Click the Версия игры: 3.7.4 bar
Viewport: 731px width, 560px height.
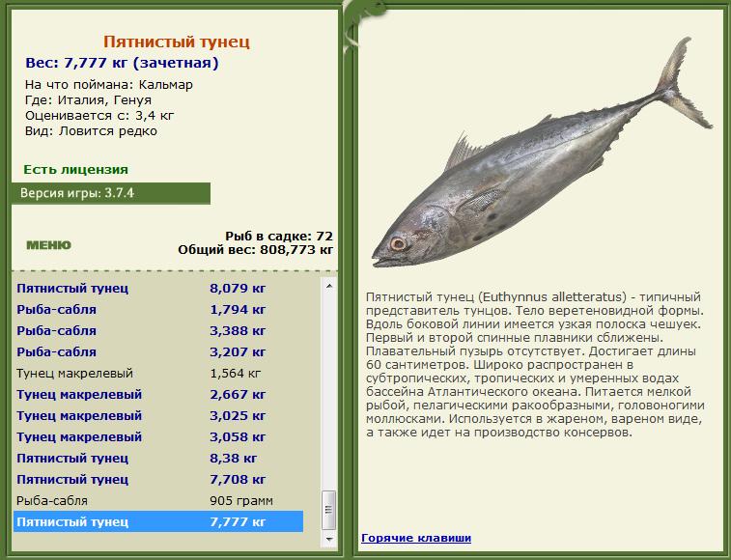[x=111, y=193]
